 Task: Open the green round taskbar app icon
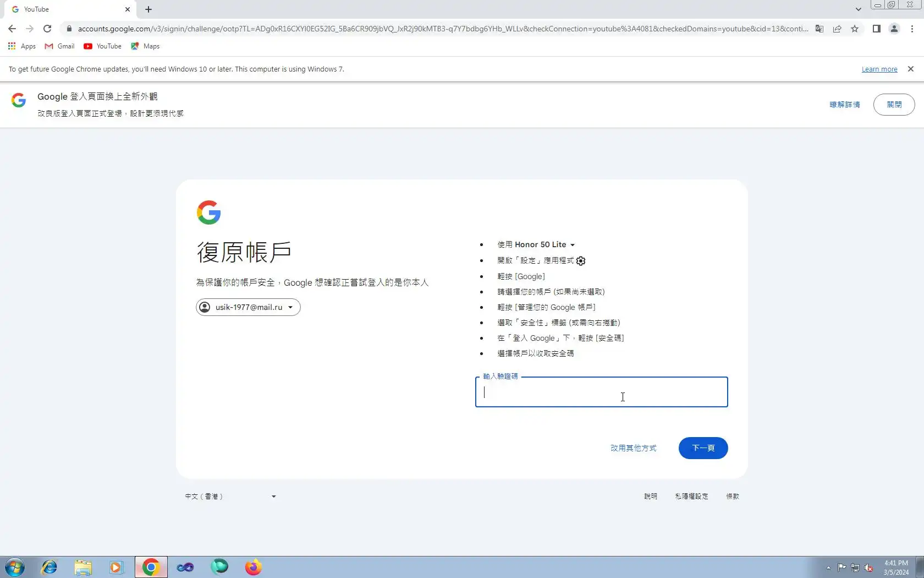(219, 567)
